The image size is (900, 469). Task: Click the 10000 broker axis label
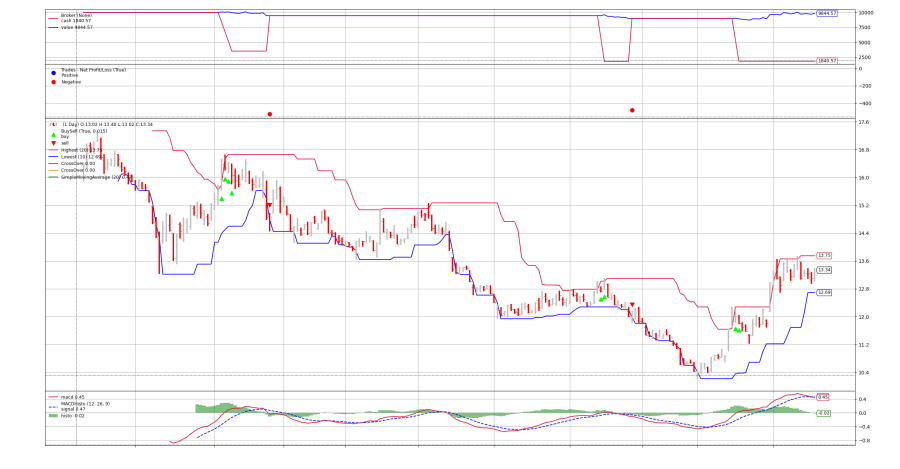(x=866, y=13)
